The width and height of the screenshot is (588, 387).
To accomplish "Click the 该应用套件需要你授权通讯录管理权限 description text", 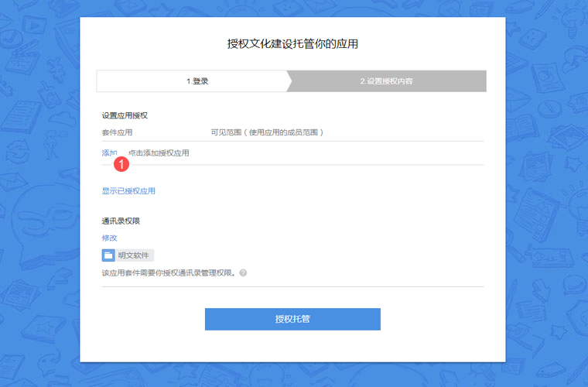I will click(x=168, y=273).
